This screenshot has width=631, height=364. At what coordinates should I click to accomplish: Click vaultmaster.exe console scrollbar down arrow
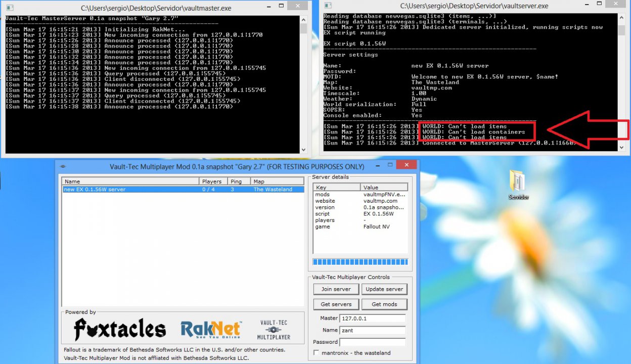(x=303, y=150)
